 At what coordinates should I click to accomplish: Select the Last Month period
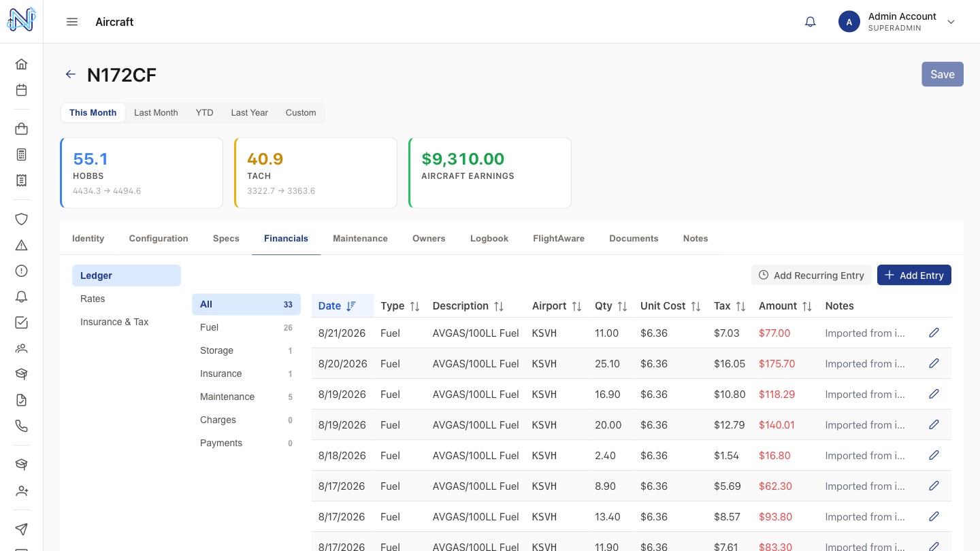click(156, 112)
